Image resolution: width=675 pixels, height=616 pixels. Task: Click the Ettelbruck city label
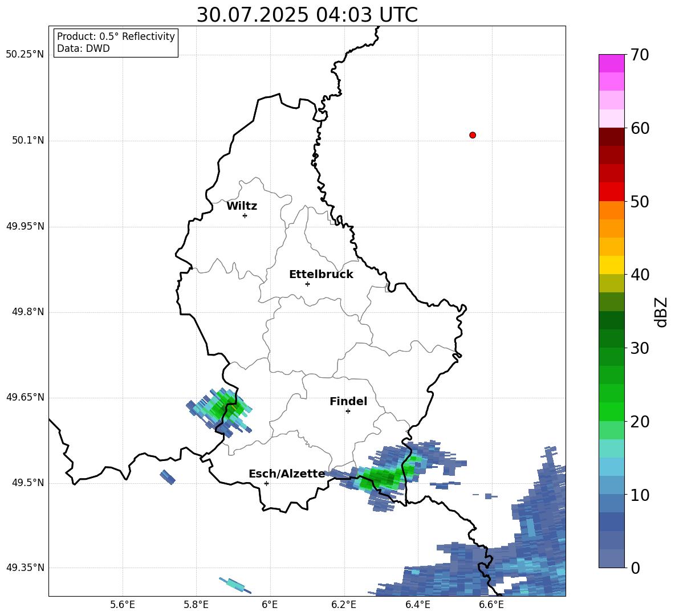(x=321, y=275)
